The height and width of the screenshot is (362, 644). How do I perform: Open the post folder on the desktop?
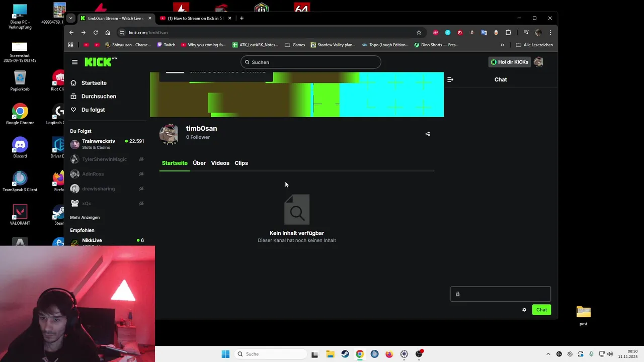pos(584,316)
